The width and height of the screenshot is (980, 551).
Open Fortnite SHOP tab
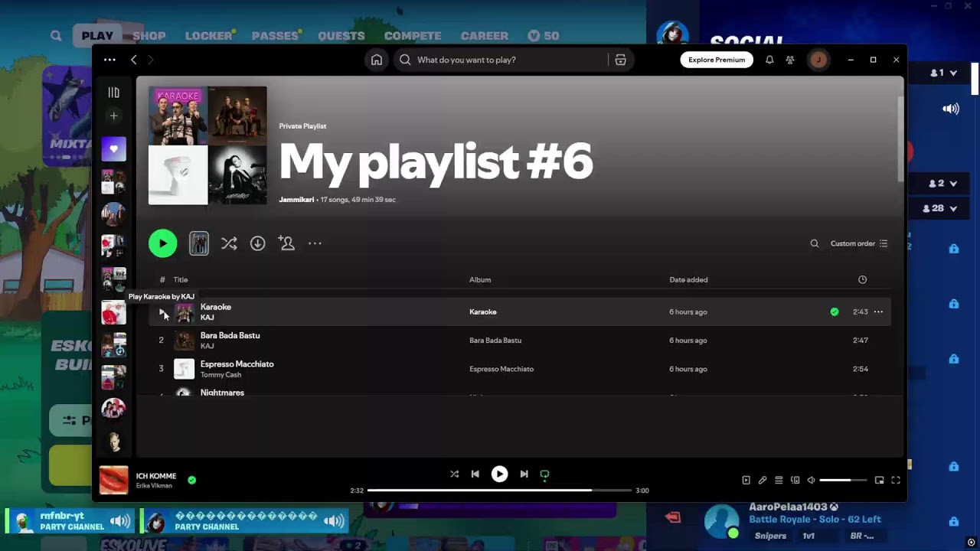149,35
